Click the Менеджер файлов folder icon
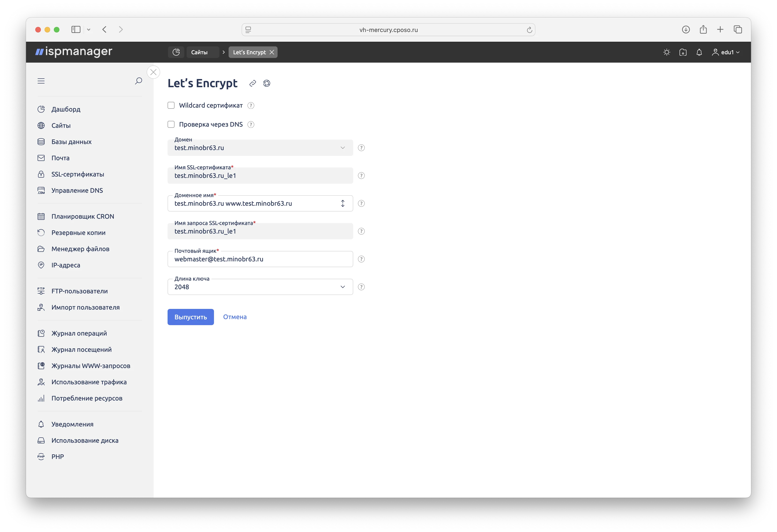This screenshot has width=777, height=532. tap(41, 249)
